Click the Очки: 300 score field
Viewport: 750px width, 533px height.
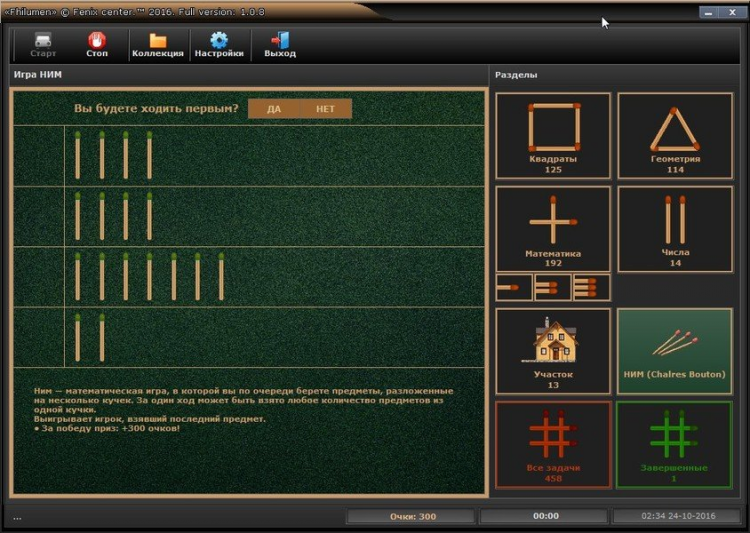pos(412,516)
